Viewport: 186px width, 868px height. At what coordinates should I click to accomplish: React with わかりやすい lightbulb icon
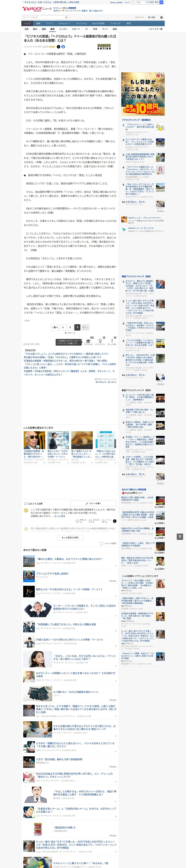coord(100,341)
